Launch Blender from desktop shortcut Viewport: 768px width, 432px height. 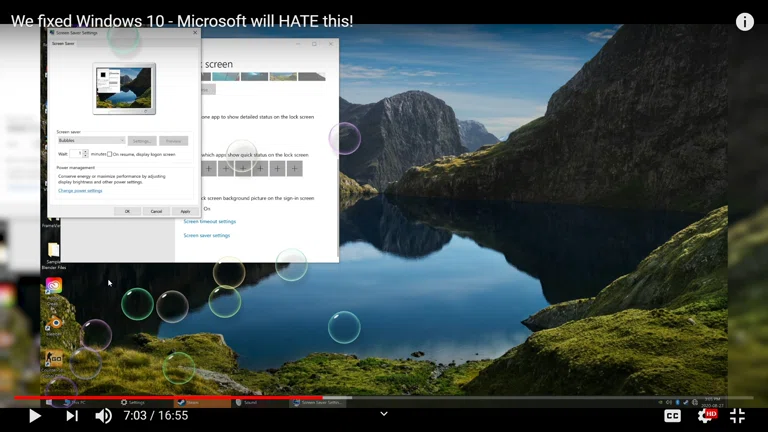[55, 322]
